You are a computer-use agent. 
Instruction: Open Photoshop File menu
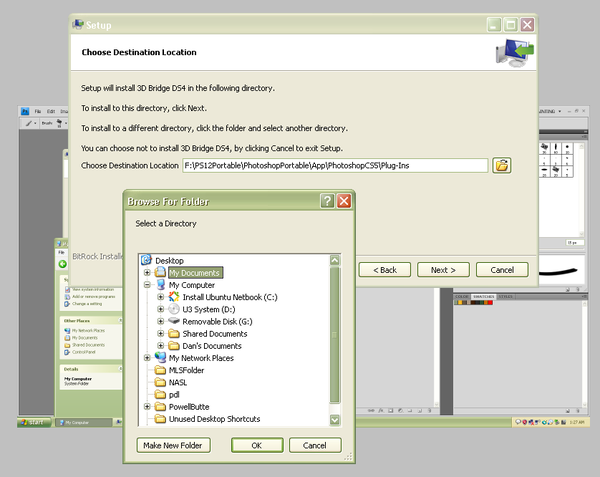38,111
